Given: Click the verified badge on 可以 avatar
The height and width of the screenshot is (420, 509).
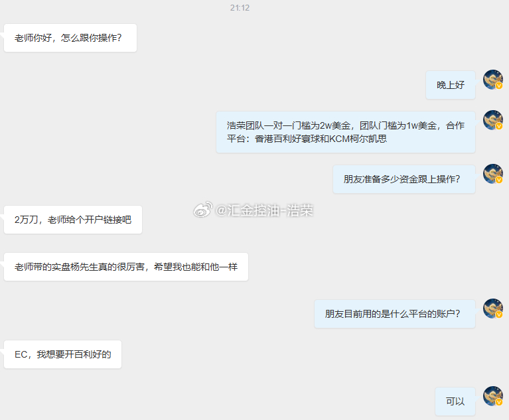Looking at the screenshot, I should click(499, 402).
